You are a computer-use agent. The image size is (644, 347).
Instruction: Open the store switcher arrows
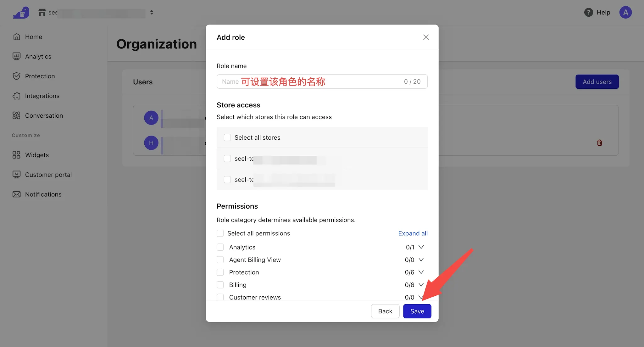coord(152,12)
